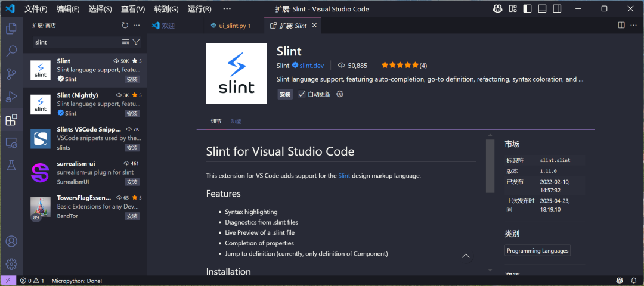This screenshot has height=286, width=644.
Task: Open the notifications bell in status bar
Action: click(634, 281)
